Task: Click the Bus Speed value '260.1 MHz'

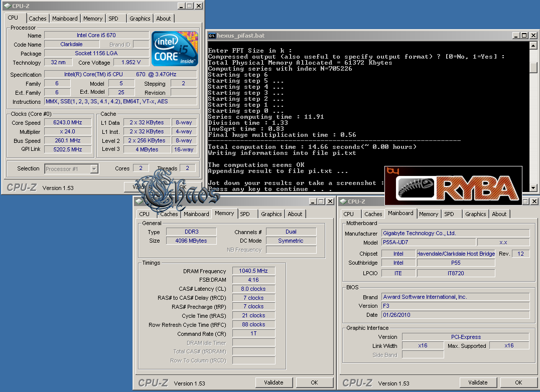Action: [x=68, y=140]
